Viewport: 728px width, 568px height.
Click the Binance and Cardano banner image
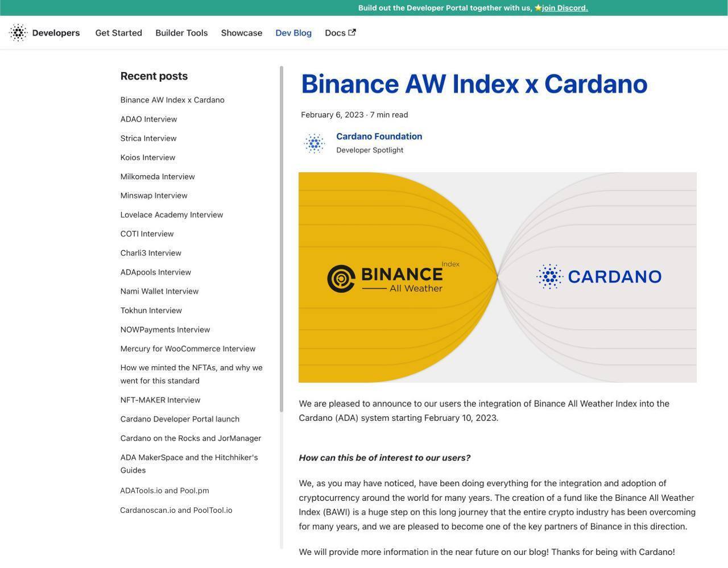[x=497, y=277]
